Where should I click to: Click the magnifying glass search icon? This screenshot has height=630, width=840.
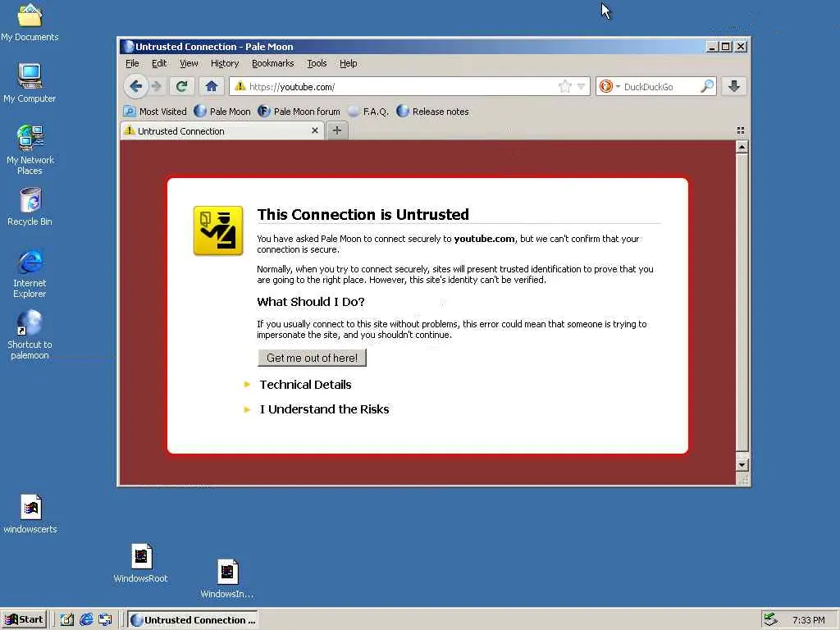tap(707, 86)
